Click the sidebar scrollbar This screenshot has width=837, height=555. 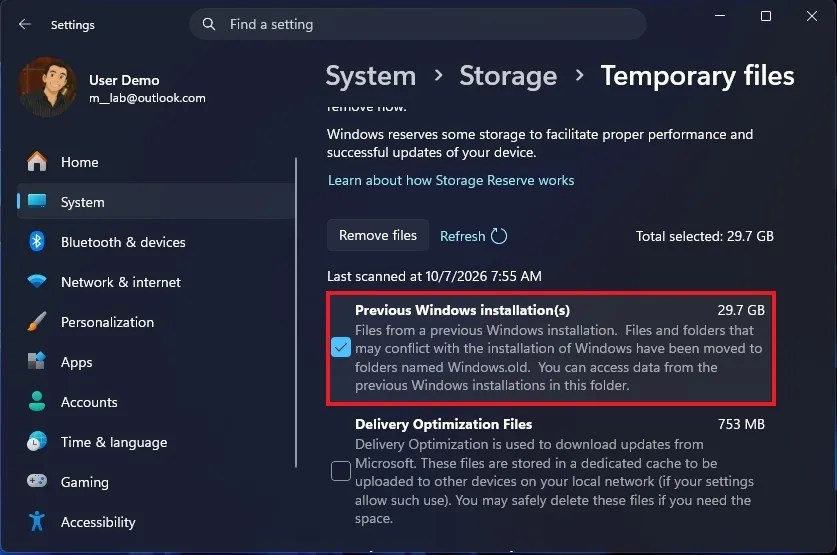(x=296, y=313)
